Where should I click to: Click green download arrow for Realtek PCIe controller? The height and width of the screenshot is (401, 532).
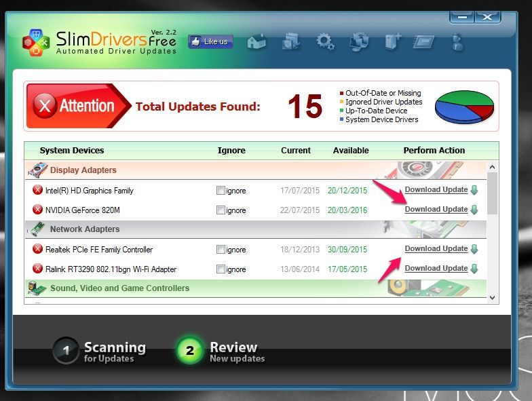(474, 249)
